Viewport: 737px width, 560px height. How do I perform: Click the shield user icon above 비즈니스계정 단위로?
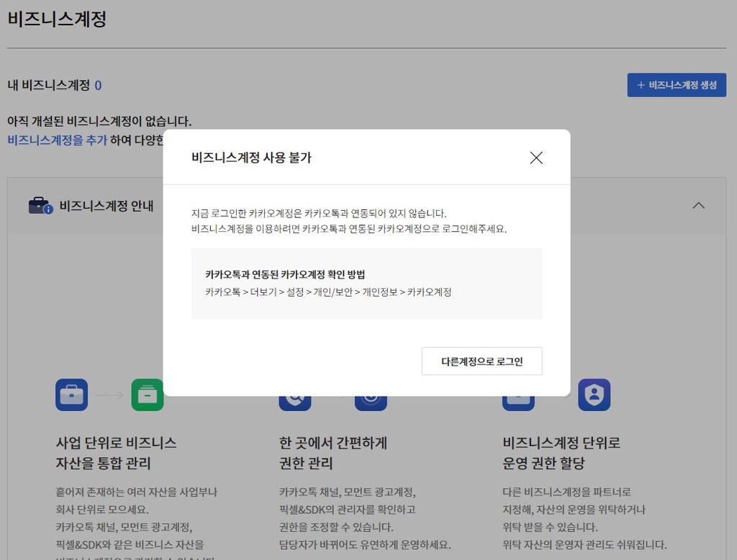(594, 395)
